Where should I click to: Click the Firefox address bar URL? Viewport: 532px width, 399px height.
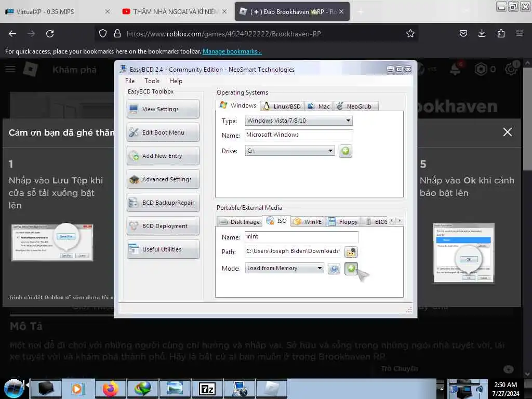223,34
